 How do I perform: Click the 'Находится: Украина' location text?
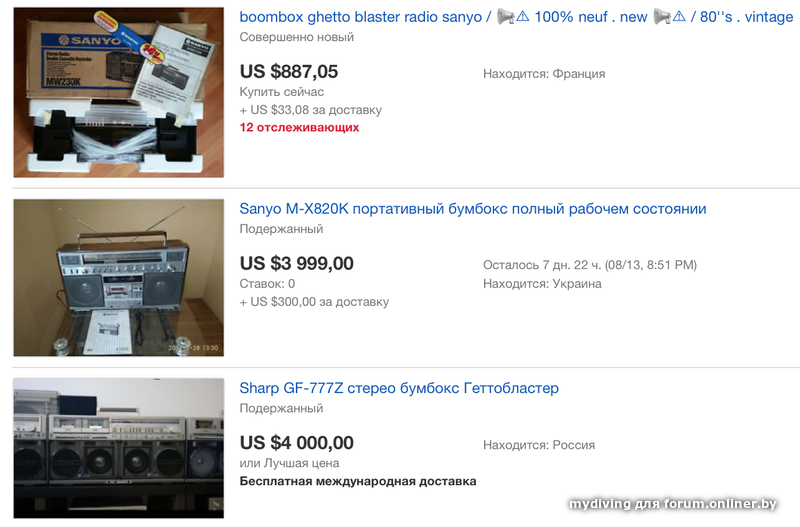coord(542,284)
